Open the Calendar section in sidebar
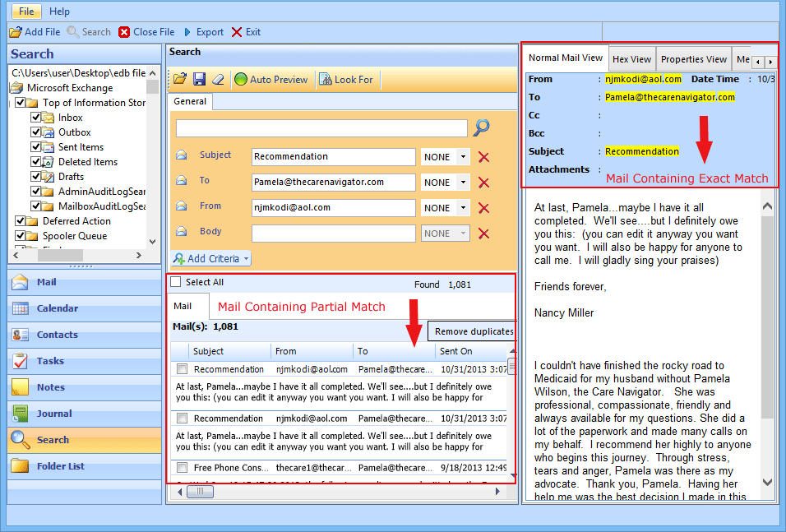Viewport: 786px width, 532px height. click(x=57, y=308)
